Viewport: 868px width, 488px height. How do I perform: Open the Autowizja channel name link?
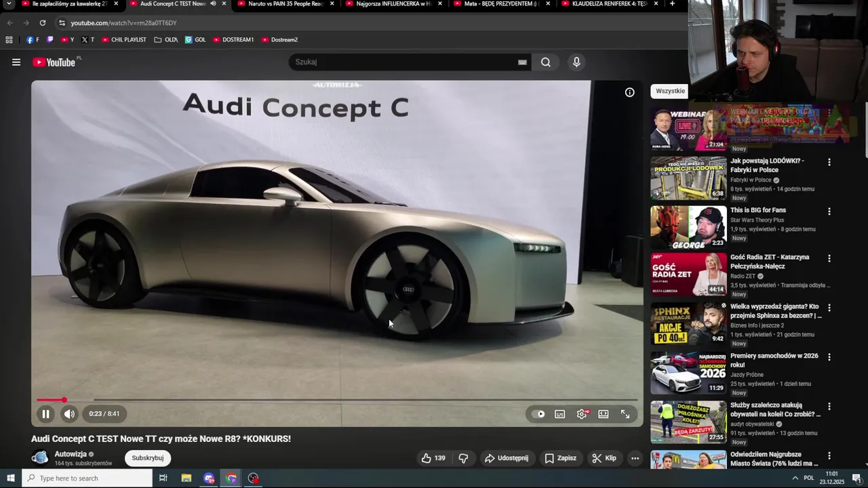click(x=71, y=454)
